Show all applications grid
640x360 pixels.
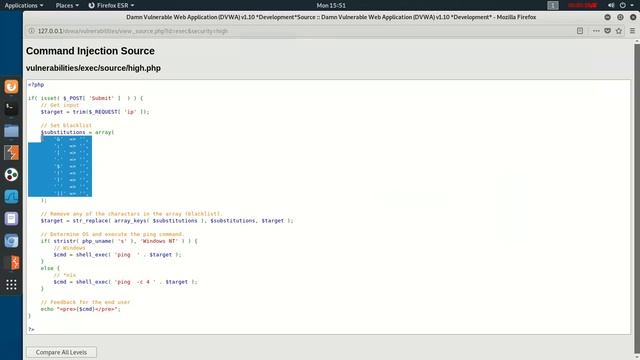click(x=11, y=284)
